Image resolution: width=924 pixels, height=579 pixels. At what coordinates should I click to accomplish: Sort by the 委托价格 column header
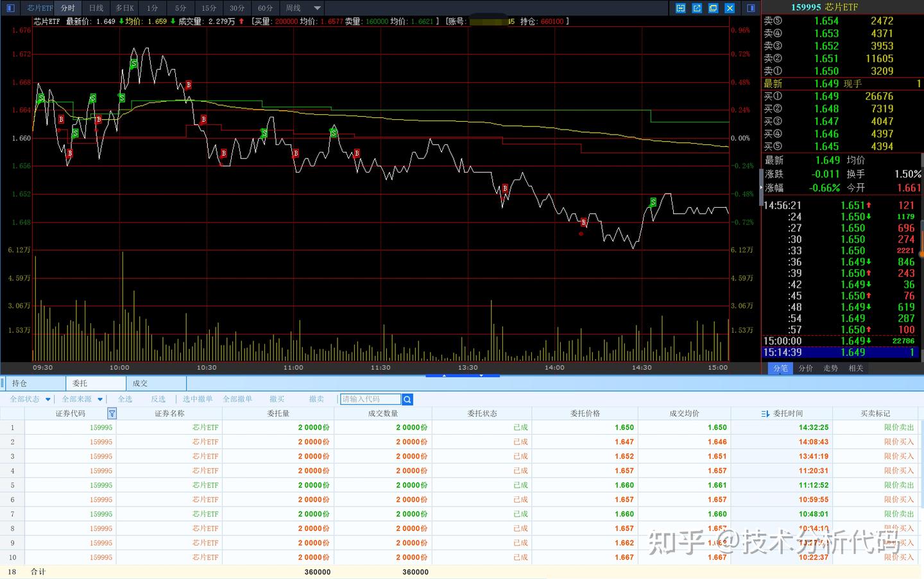[585, 414]
